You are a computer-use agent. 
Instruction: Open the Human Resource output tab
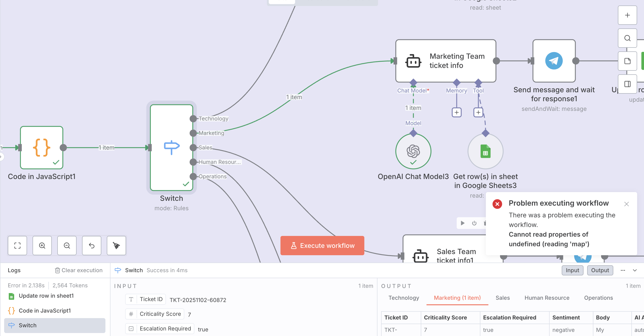pyautogui.click(x=547, y=298)
